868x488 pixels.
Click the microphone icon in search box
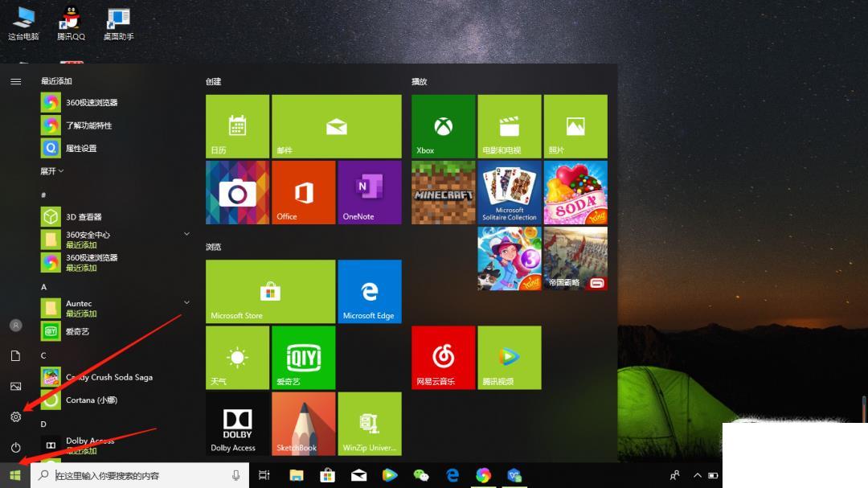pyautogui.click(x=235, y=475)
